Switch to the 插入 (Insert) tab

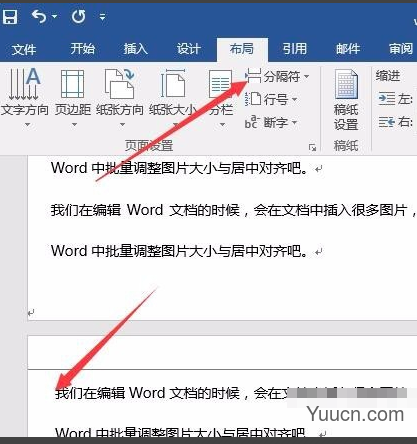[x=136, y=49]
